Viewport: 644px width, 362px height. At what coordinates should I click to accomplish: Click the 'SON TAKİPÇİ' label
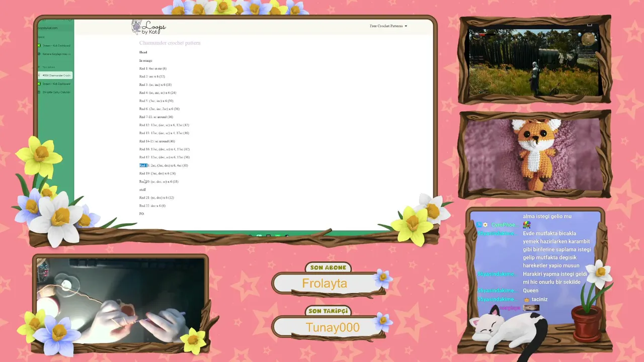[x=328, y=311]
